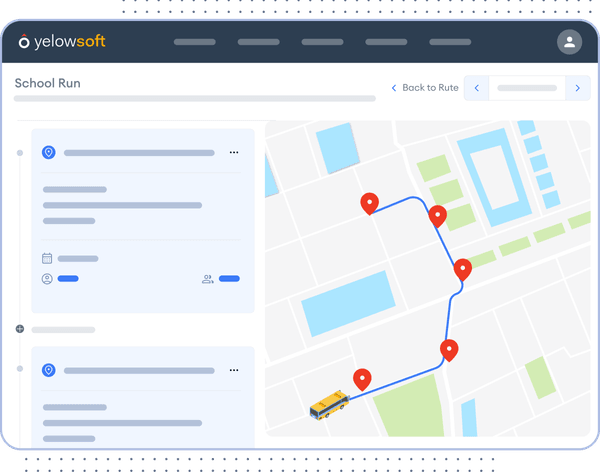
Task: Click second timeline dot beside lower card
Action: [20, 369]
